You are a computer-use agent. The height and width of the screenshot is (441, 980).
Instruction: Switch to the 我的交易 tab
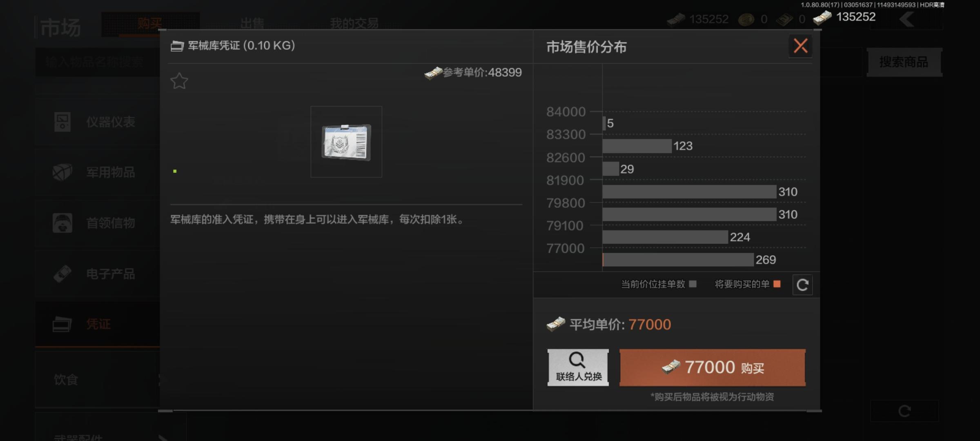pyautogui.click(x=354, y=23)
